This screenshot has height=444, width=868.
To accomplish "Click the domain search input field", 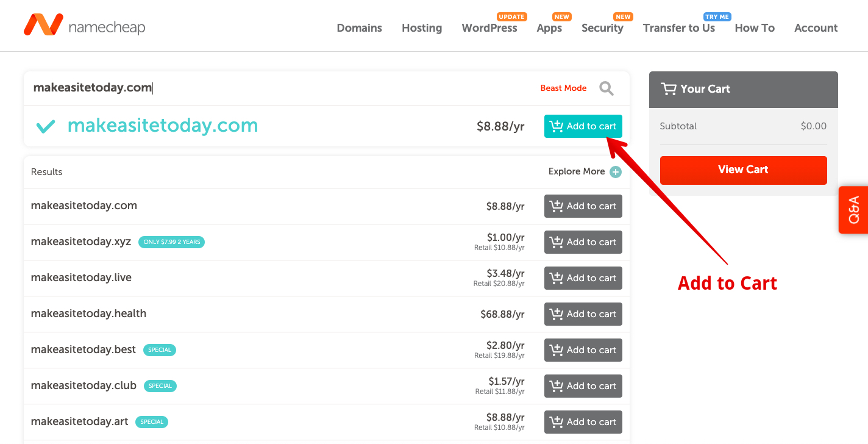I will coord(280,88).
